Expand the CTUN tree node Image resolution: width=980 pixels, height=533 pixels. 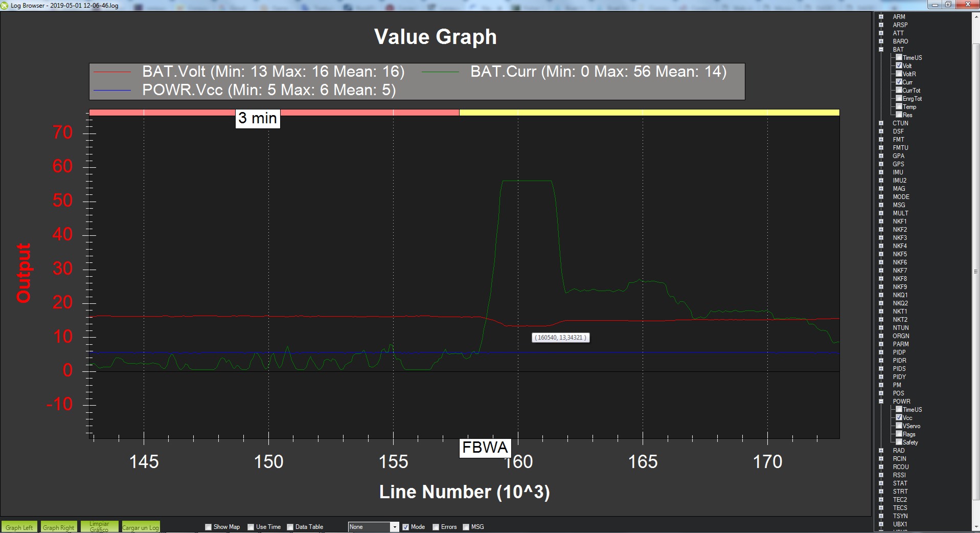coord(881,123)
